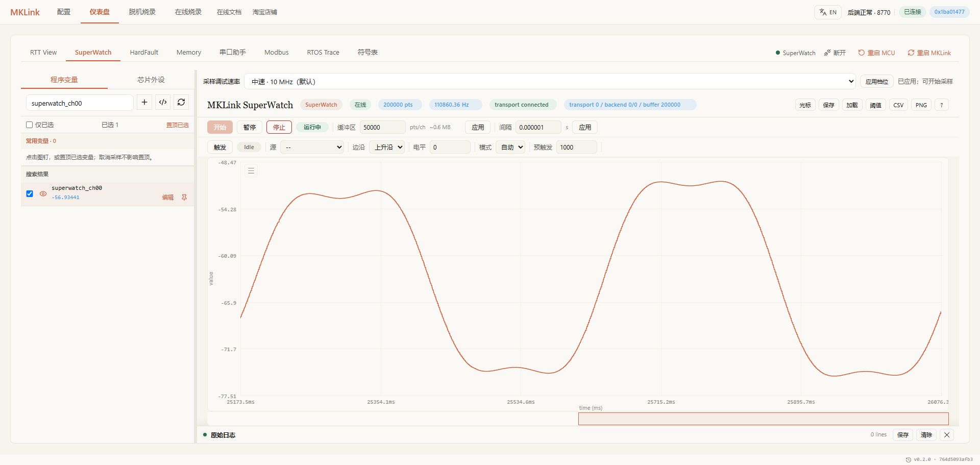Click 断开 disconnect icon button

835,53
